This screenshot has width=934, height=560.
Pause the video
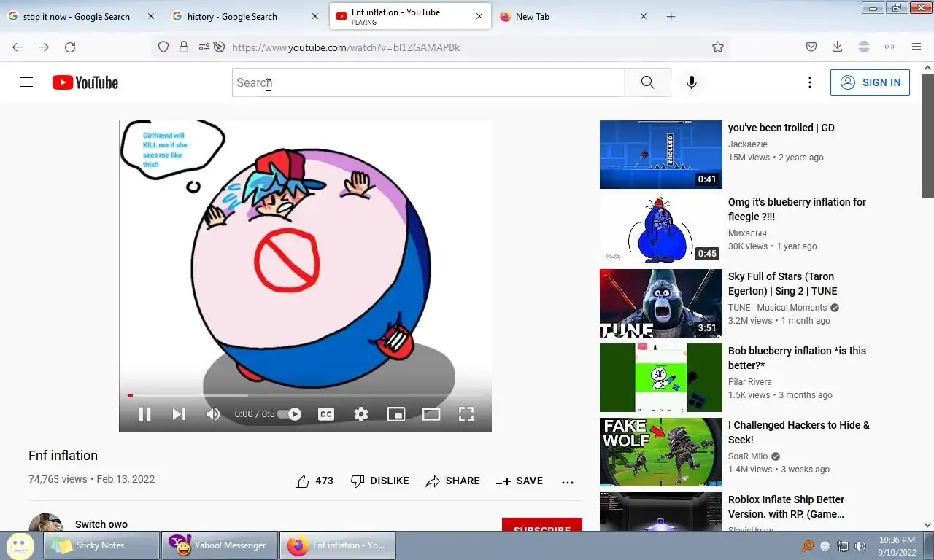point(144,414)
